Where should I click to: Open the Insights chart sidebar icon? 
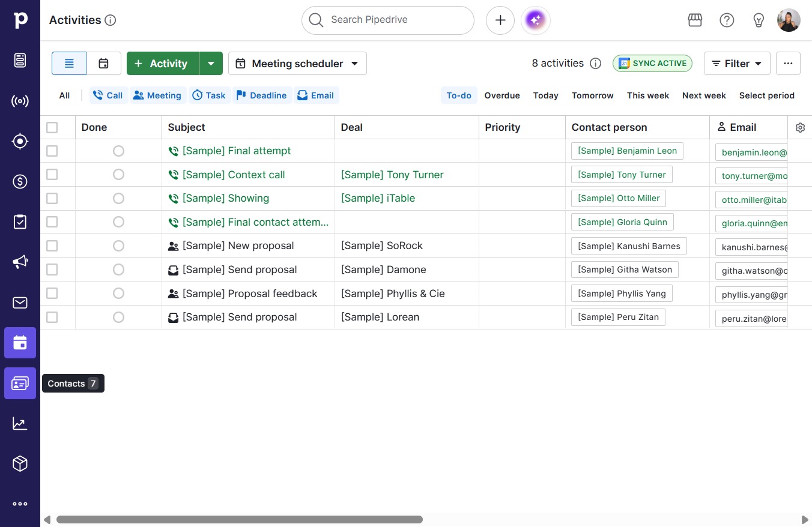20,423
